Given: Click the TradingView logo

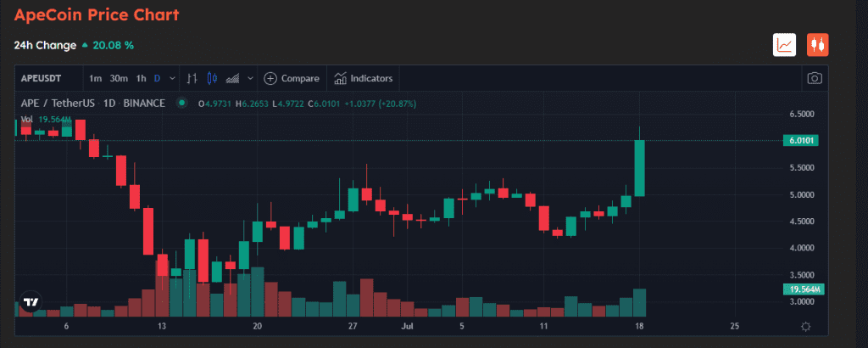Looking at the screenshot, I should pyautogui.click(x=31, y=302).
